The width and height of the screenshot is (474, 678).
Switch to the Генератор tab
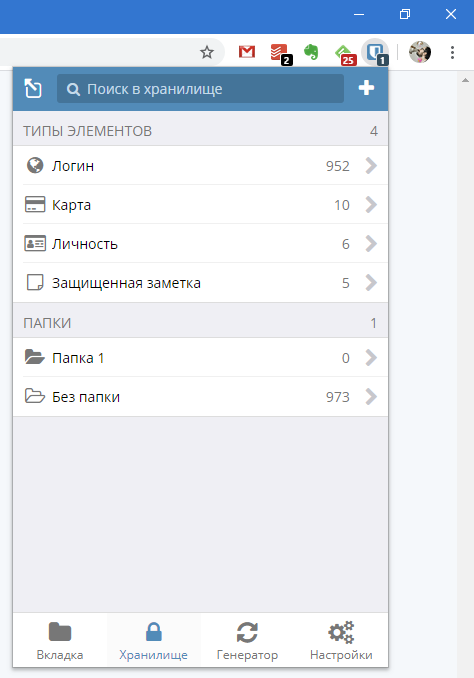tap(247, 640)
